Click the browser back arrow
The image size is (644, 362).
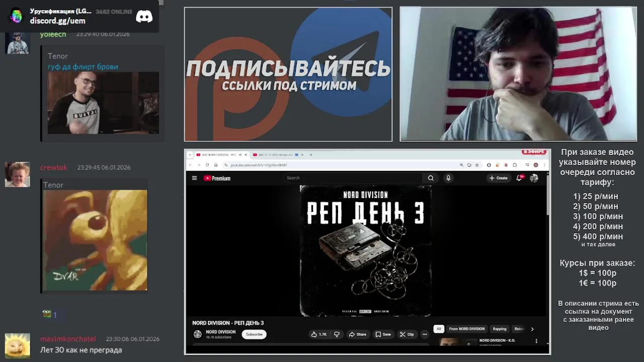(190, 165)
